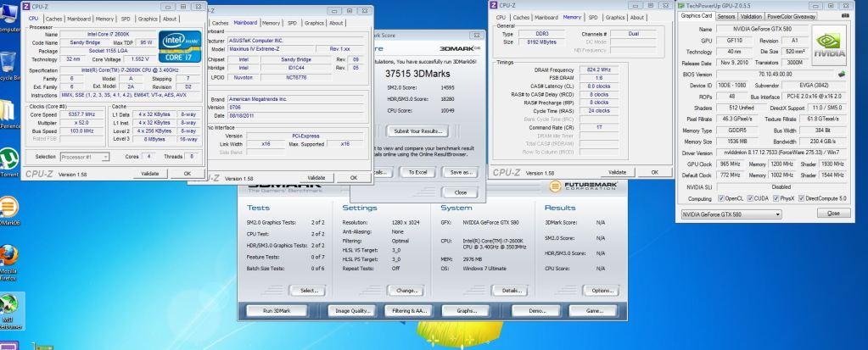Switch to Caches tab in CPU-Z CPU window
This screenshot has height=350, width=868.
[x=53, y=19]
